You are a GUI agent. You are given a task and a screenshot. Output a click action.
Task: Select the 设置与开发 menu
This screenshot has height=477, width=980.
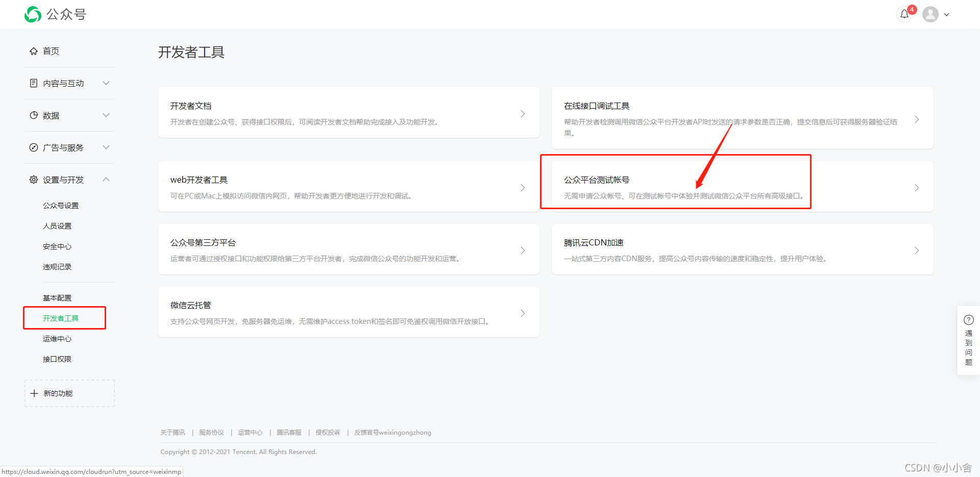(63, 180)
